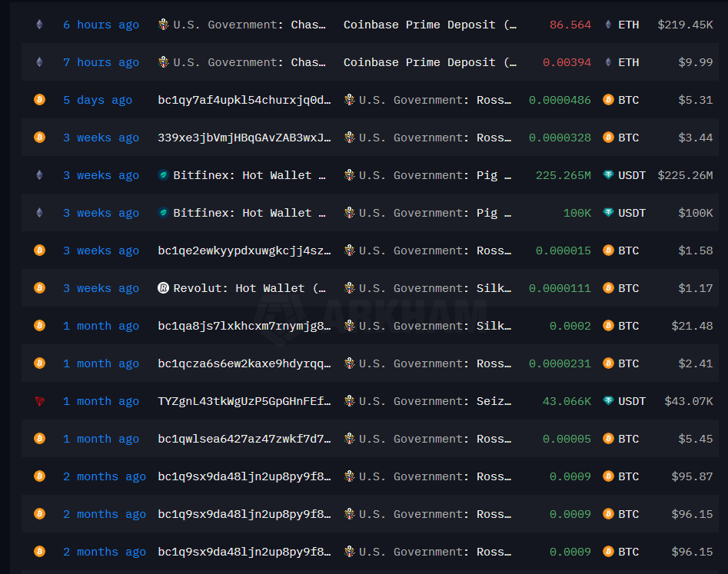Open 'U.S. Government: Chas…' in the $219.45K row
The width and height of the screenshot is (728, 574).
pos(249,25)
